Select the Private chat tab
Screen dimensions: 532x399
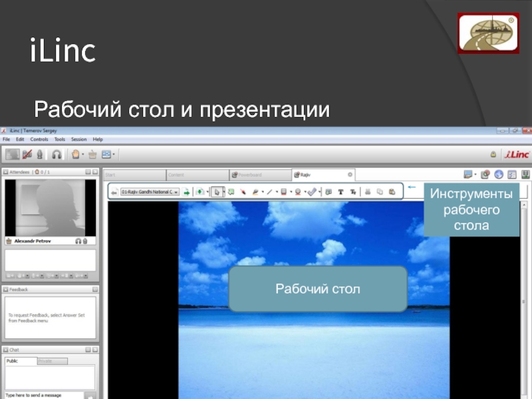(53, 361)
